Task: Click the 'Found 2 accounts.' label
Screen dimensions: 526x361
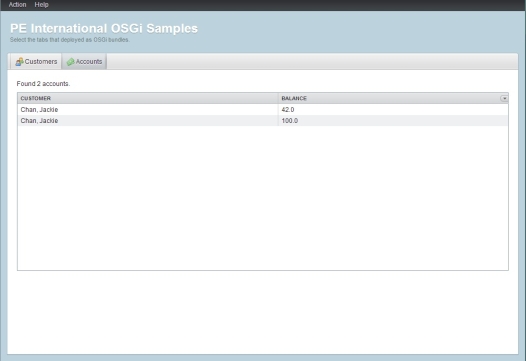Action: tap(43, 84)
